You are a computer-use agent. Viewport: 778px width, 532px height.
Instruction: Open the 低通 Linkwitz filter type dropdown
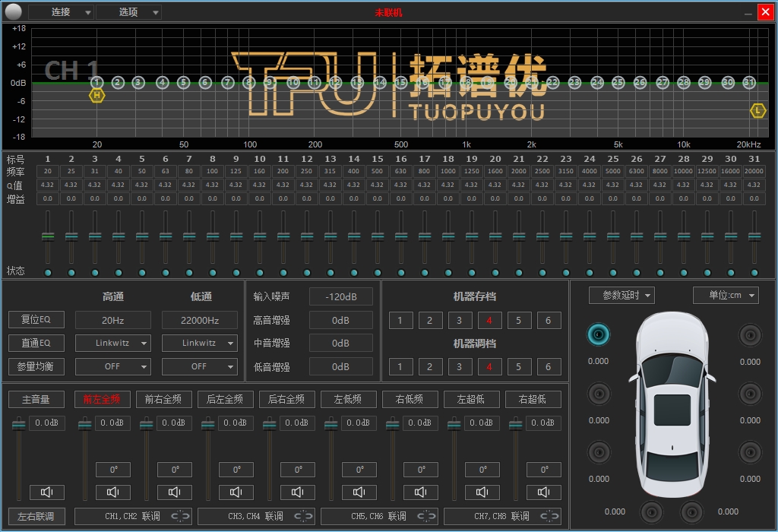pyautogui.click(x=200, y=343)
